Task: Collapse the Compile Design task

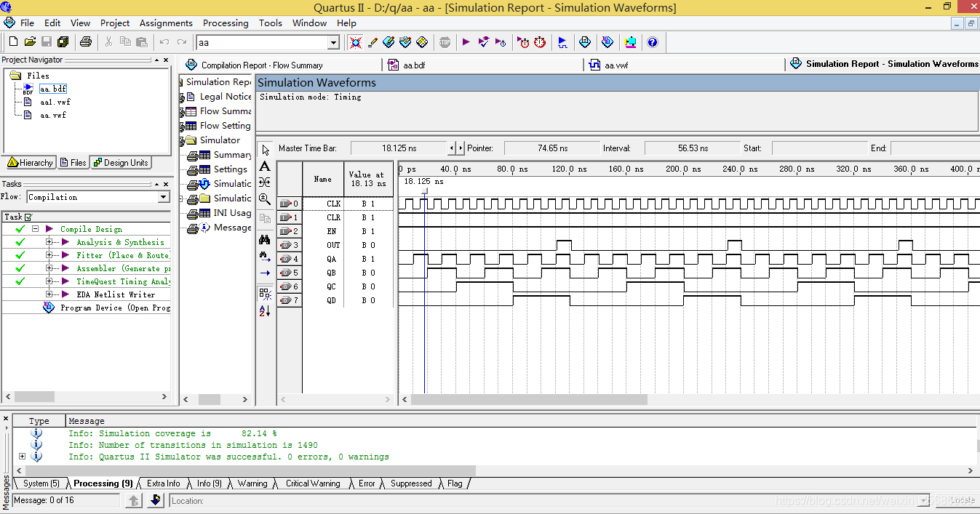Action: click(34, 229)
